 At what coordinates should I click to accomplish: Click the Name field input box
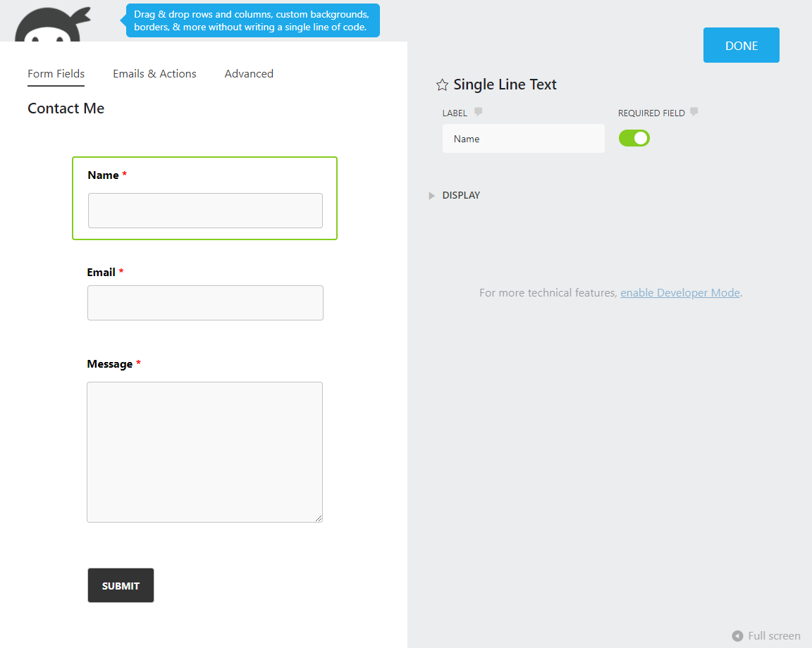click(x=205, y=210)
